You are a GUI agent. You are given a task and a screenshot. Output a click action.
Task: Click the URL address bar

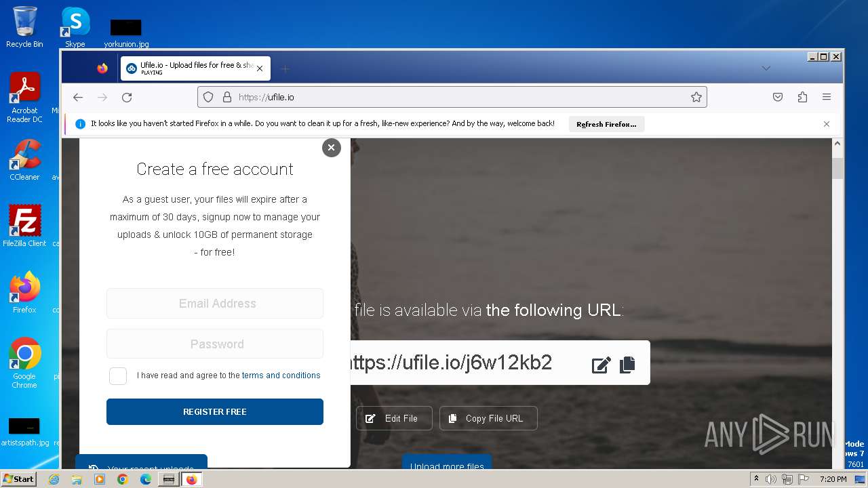[x=452, y=97]
